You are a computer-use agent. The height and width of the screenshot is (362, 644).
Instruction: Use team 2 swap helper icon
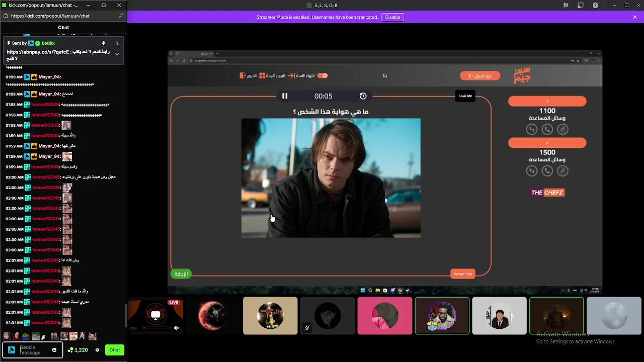[x=532, y=171]
